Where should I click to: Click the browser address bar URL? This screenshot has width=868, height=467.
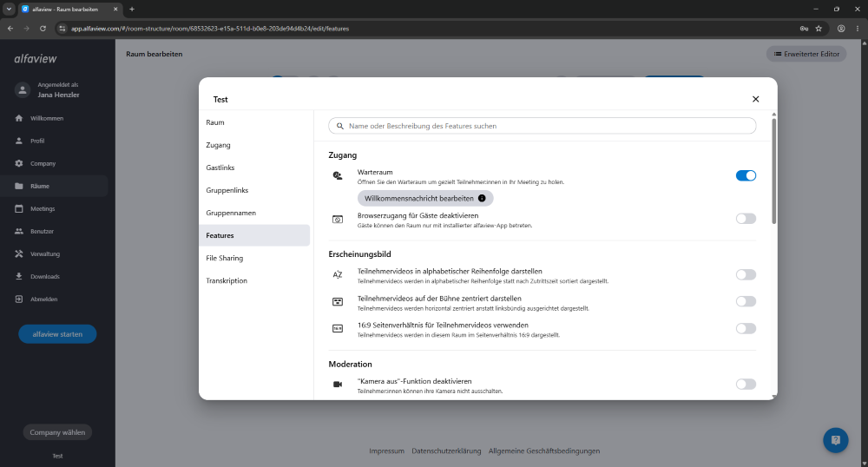pyautogui.click(x=210, y=29)
